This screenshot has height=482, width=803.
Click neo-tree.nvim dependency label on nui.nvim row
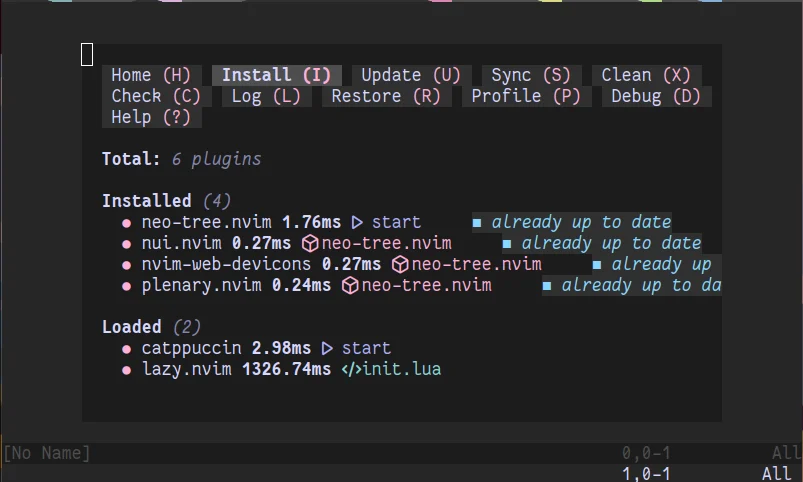pyautogui.click(x=387, y=243)
